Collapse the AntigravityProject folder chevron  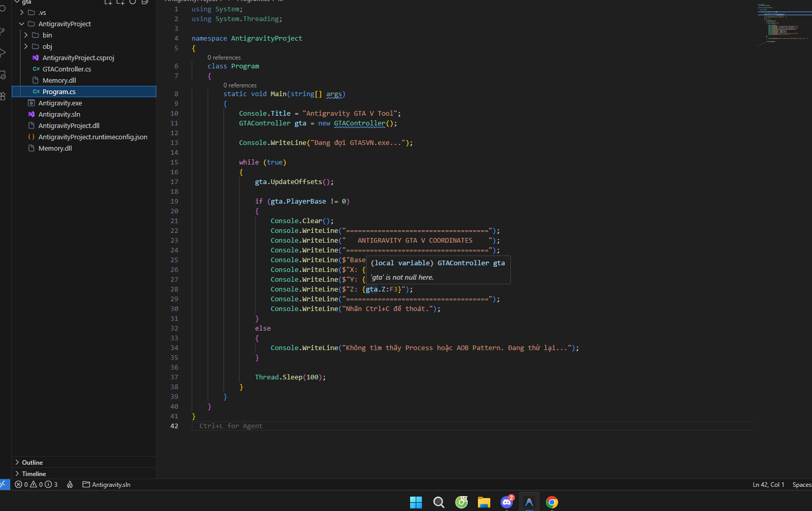22,24
